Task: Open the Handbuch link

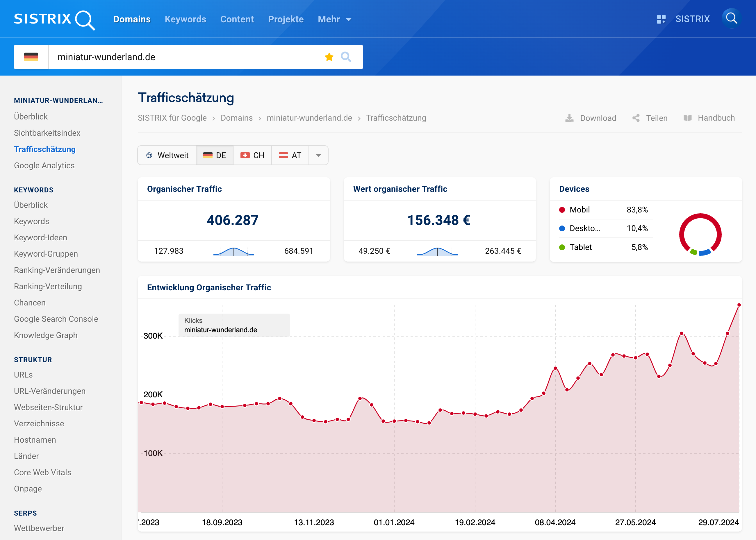Action: point(716,118)
